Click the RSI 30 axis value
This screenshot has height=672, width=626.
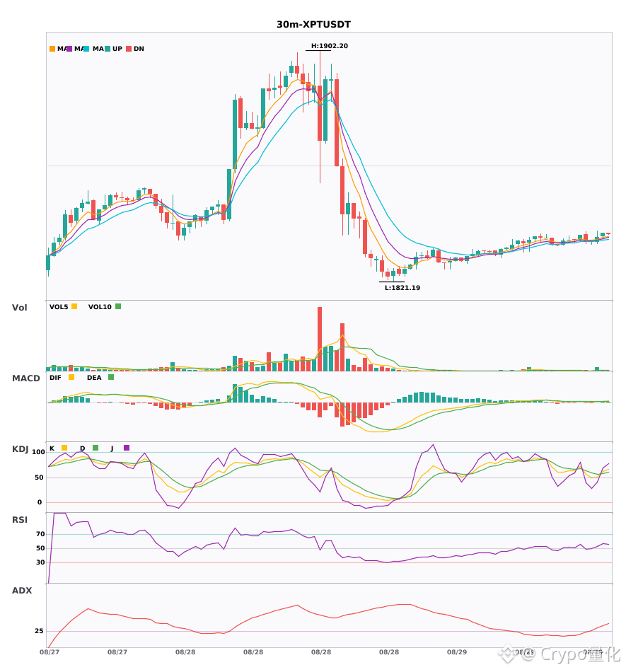pyautogui.click(x=41, y=562)
